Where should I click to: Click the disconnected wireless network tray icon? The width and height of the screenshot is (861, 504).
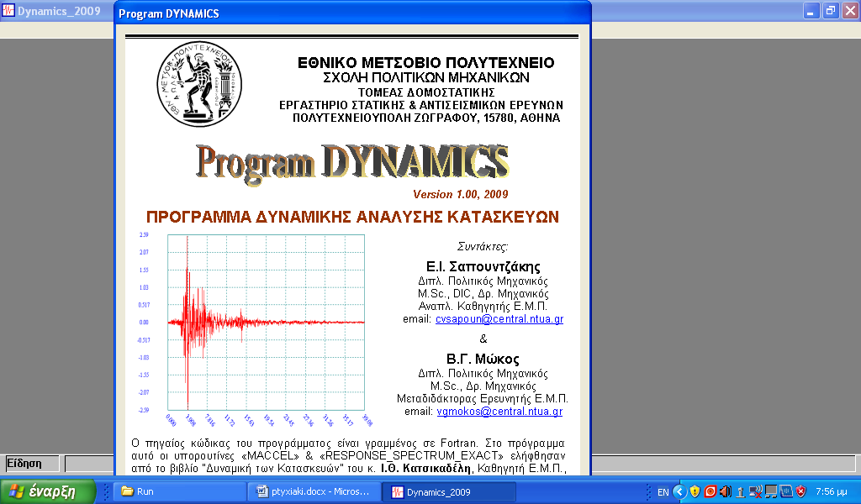coord(755,492)
